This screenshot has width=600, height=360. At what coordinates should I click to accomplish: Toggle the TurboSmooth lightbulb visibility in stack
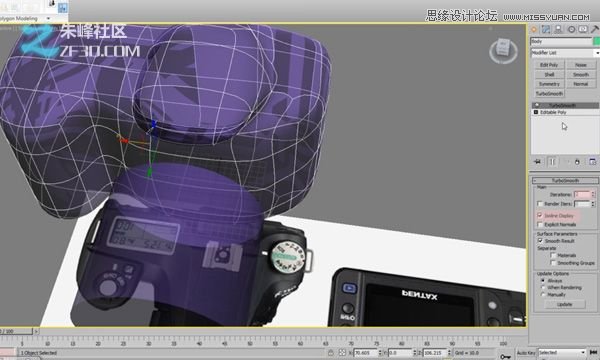536,105
